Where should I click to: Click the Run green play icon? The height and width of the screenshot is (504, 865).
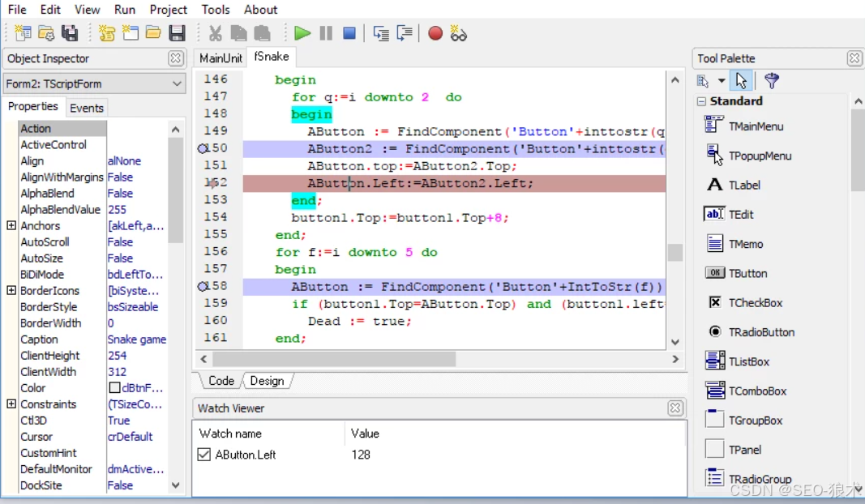click(302, 34)
